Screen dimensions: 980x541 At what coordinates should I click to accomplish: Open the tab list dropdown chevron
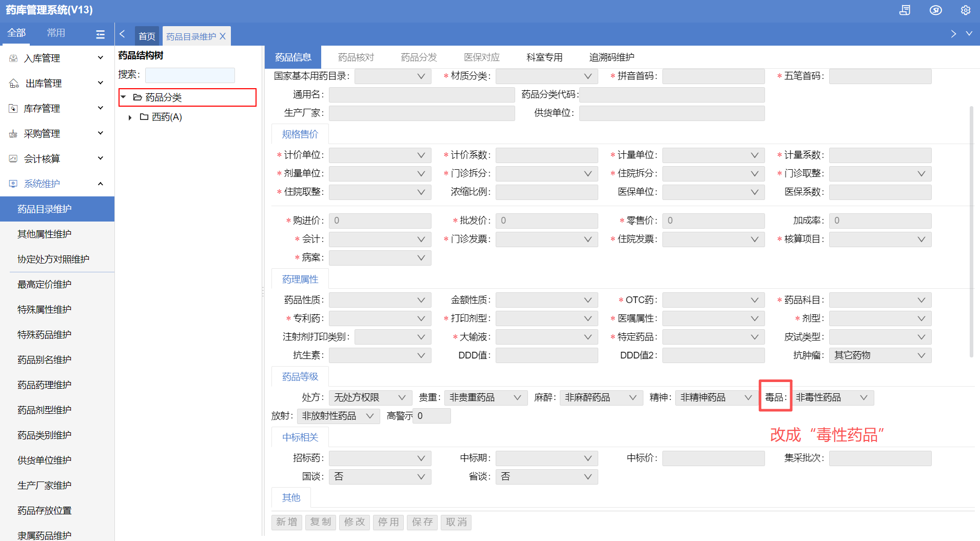click(x=969, y=33)
